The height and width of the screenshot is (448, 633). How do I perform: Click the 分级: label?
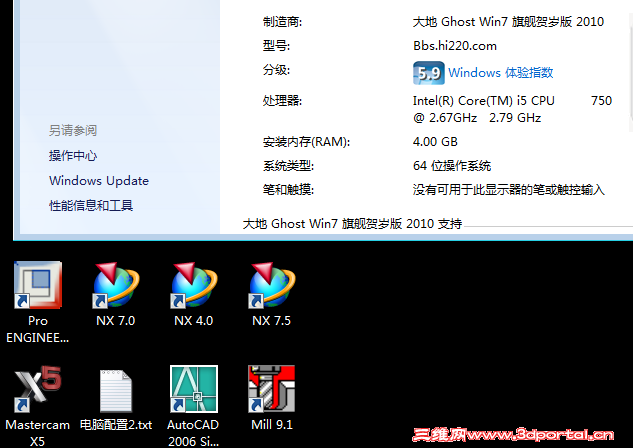[276, 70]
